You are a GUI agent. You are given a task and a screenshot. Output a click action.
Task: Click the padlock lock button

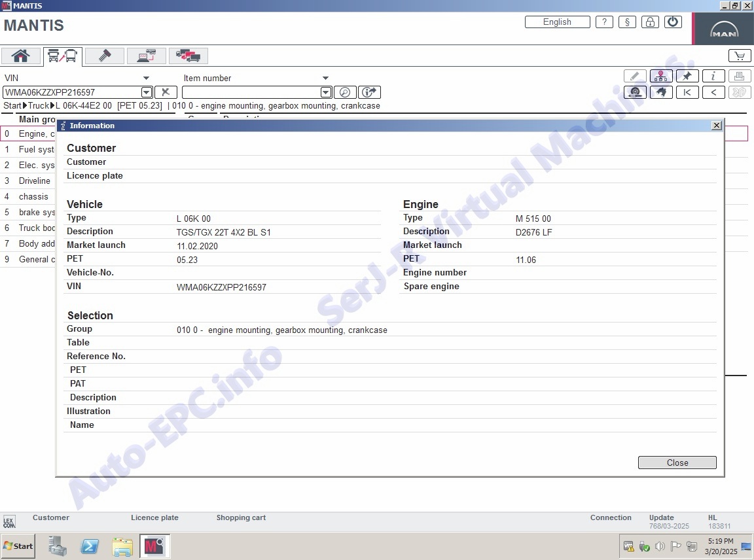650,22
